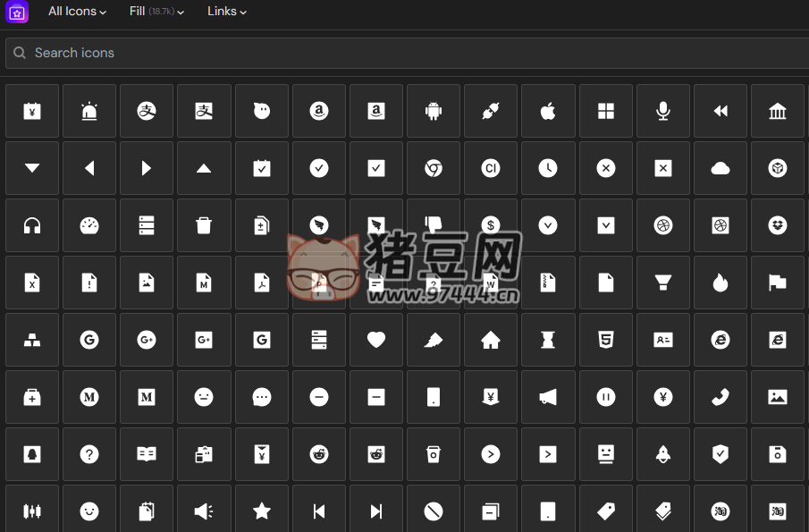Select the Apple icon
809x532 pixels.
pos(548,111)
